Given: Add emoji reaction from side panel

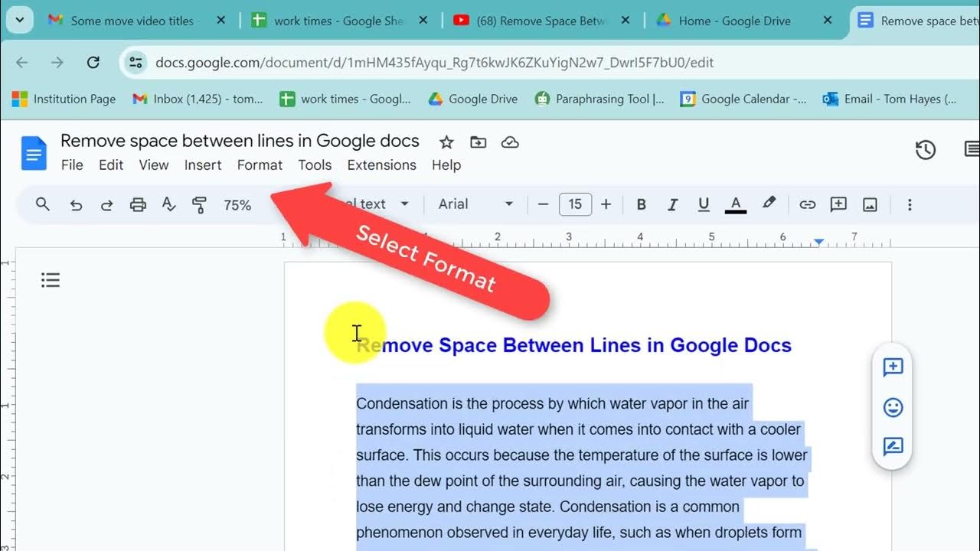Looking at the screenshot, I should [893, 407].
